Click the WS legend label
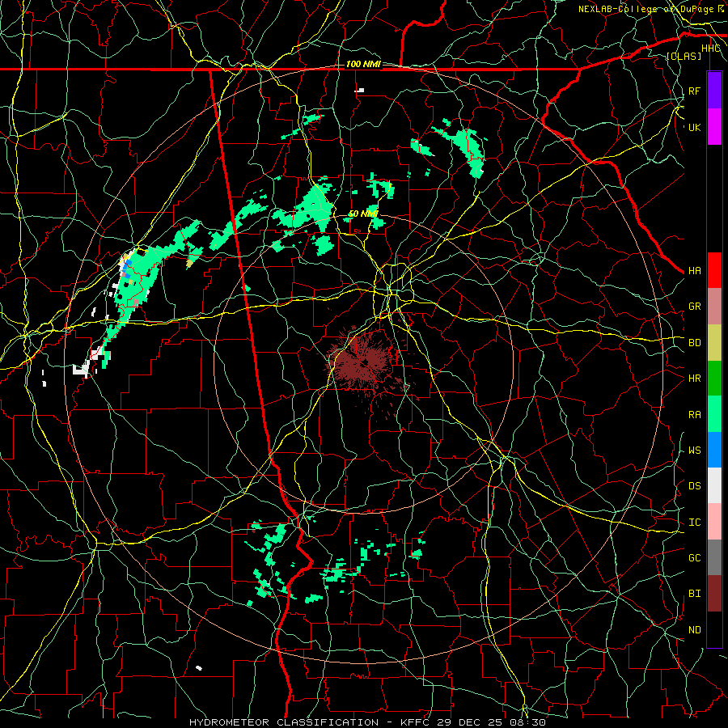The width and height of the screenshot is (728, 728). (x=695, y=451)
